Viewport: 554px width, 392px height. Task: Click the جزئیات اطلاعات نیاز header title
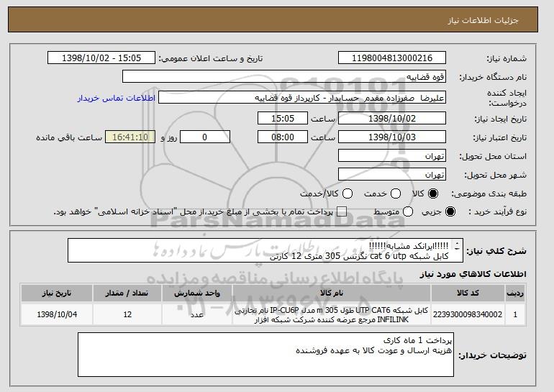[x=483, y=20]
